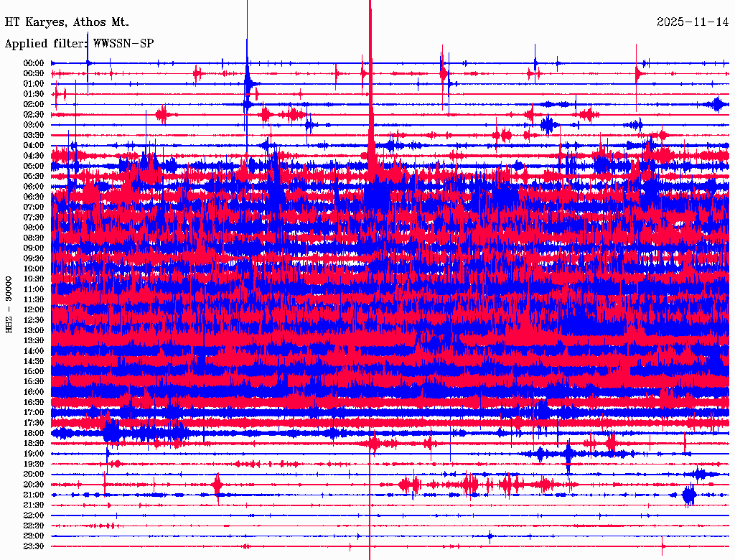
Task: Select the '23:30' time label
Action: (x=34, y=546)
